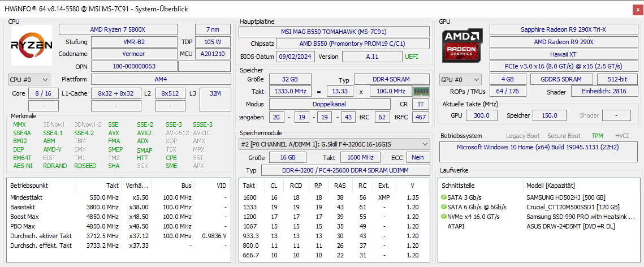
Task: Click the ECC Nein field
Action: coord(418,157)
